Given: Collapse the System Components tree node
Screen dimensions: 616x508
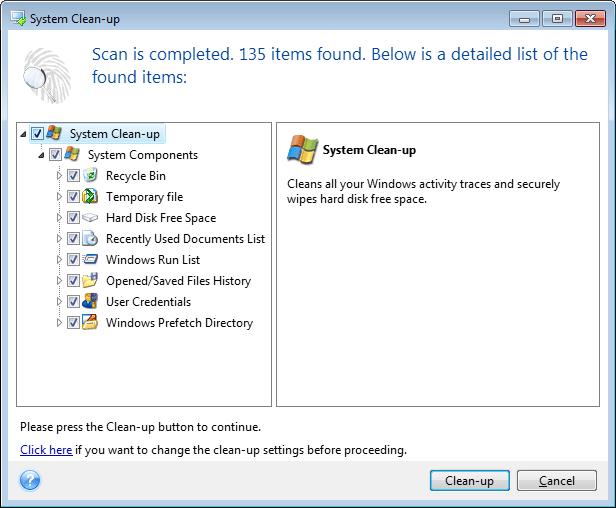Looking at the screenshot, I should [x=41, y=155].
